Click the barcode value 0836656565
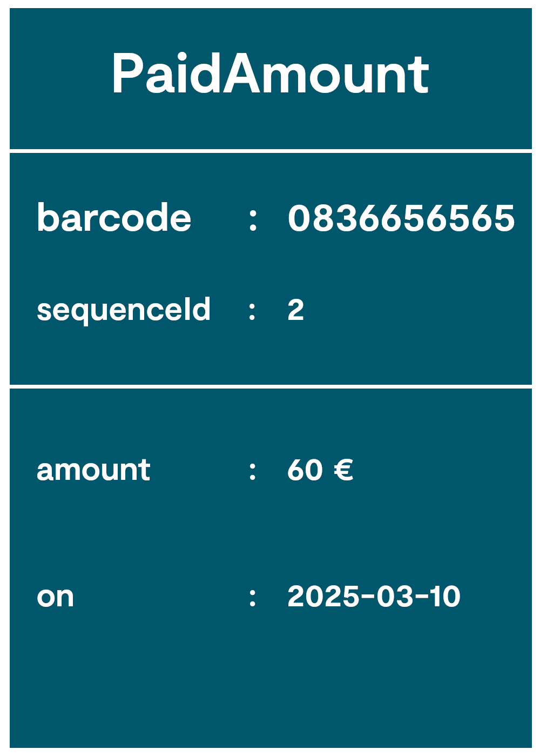The width and height of the screenshot is (540, 756). click(x=401, y=218)
